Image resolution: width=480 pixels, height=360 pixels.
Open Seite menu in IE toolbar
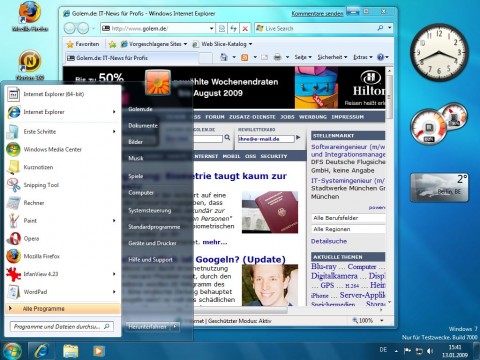point(303,57)
